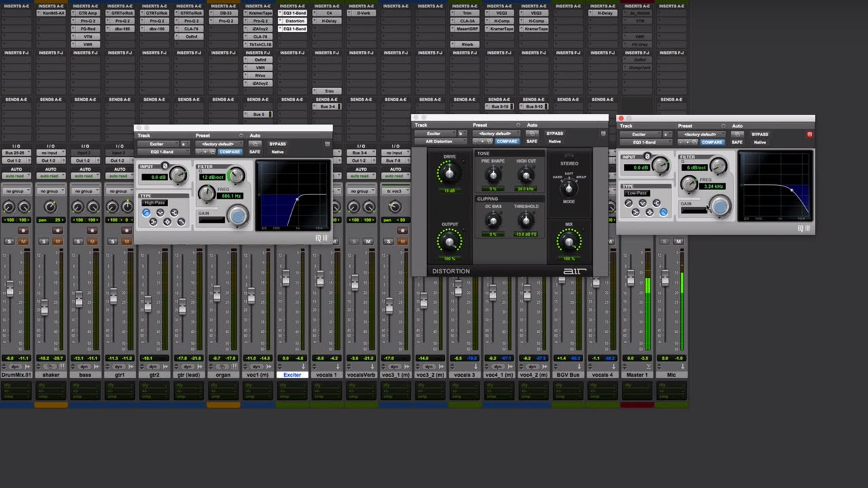This screenshot has width=868, height=488.
Task: Click volume fader of Exciter track
Action: point(285,278)
